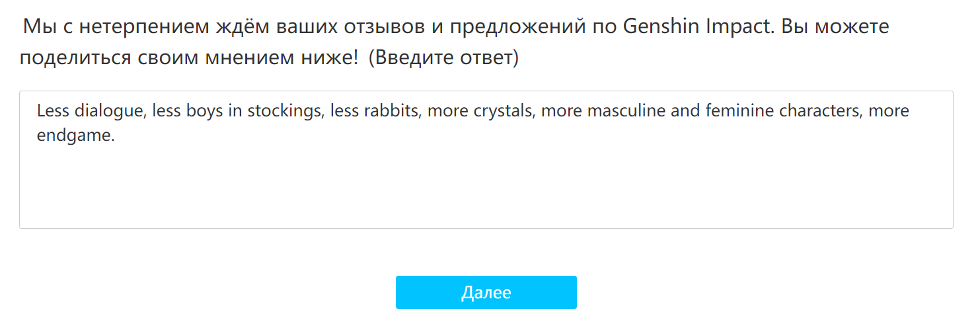Click the blue Далее button

click(x=486, y=292)
